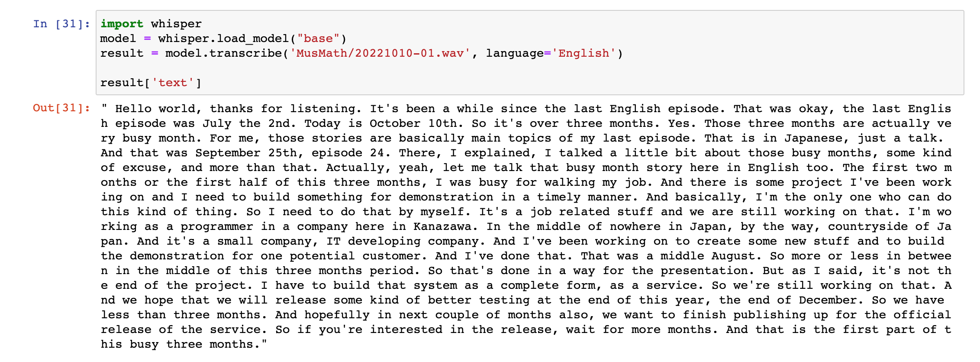Click the word 'programmer' in the output
Image resolution: width=980 pixels, height=362 pixels.
(x=217, y=226)
